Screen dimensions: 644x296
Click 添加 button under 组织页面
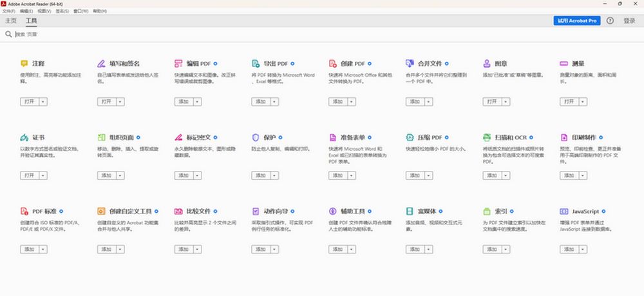pos(107,175)
